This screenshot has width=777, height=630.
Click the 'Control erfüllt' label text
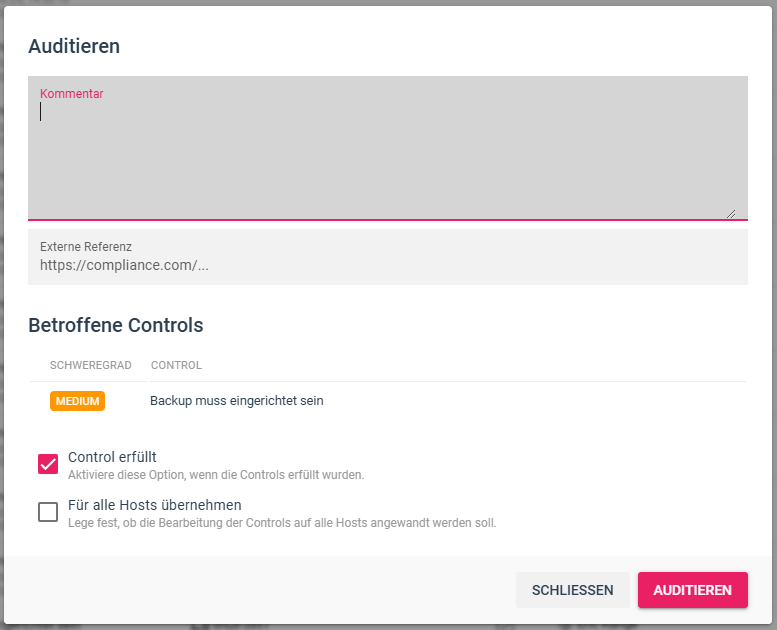(112, 457)
